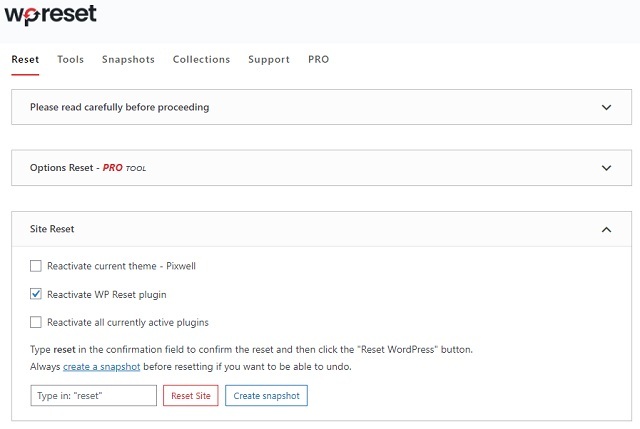The image size is (640, 429).
Task: Check Reactivate all currently active plugins
Action: (36, 322)
